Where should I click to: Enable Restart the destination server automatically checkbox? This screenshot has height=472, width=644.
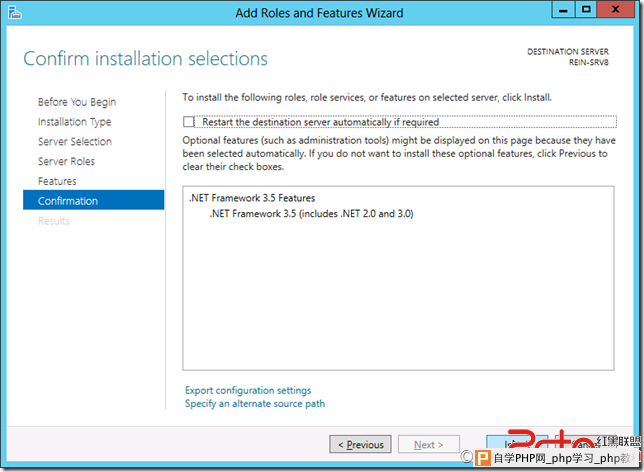[189, 122]
